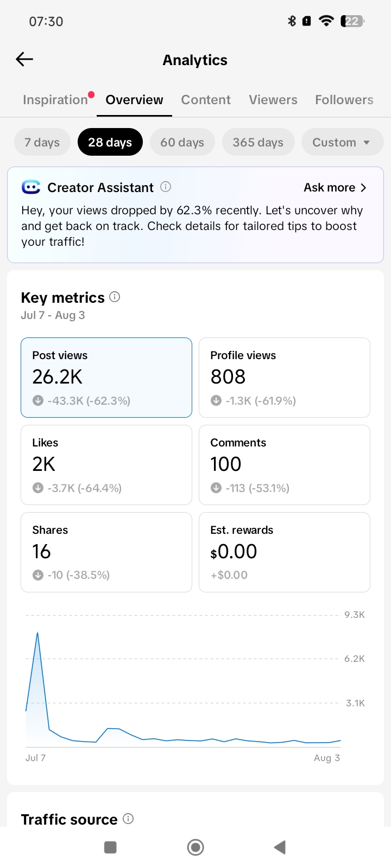Select the Est. rewards metric card

tap(285, 552)
